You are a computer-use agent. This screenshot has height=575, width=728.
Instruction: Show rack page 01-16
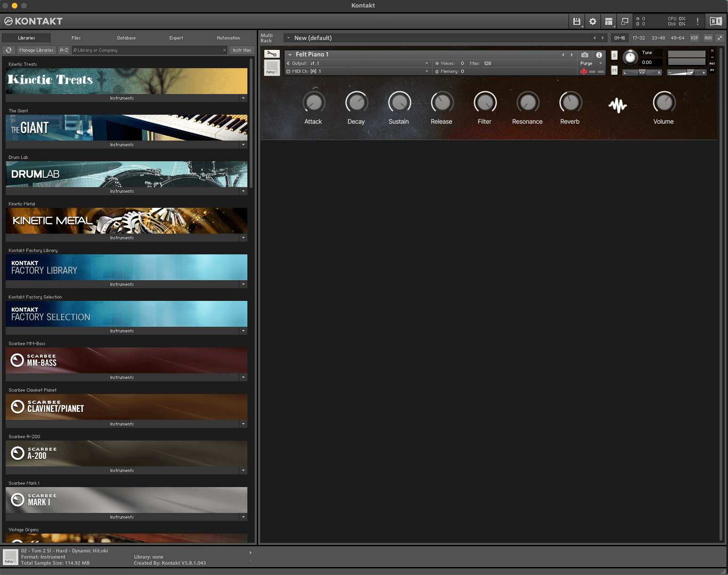coord(620,38)
